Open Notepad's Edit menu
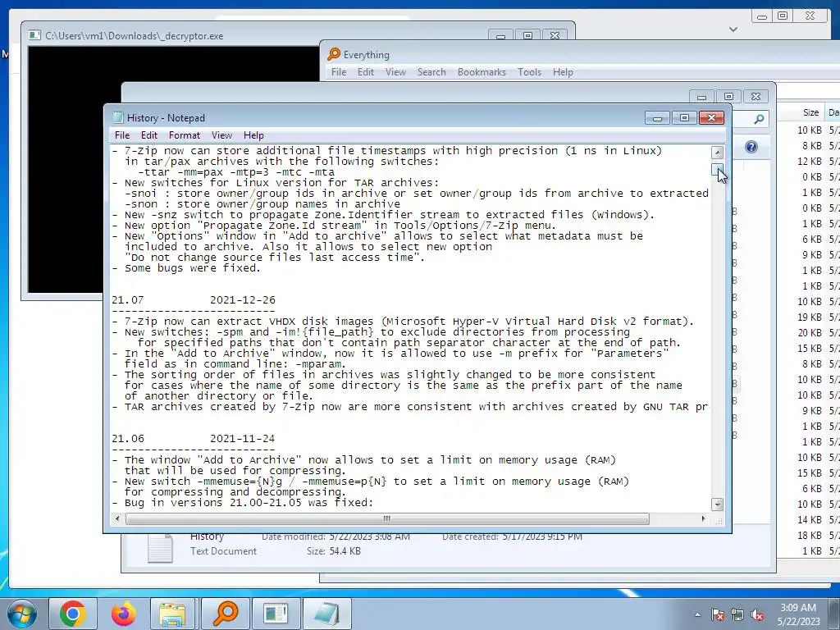This screenshot has width=840, height=630. [x=149, y=135]
